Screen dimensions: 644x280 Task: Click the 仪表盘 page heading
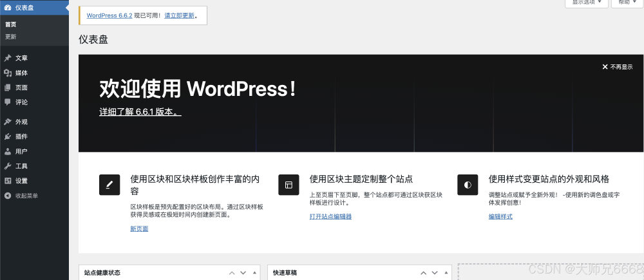(x=93, y=40)
